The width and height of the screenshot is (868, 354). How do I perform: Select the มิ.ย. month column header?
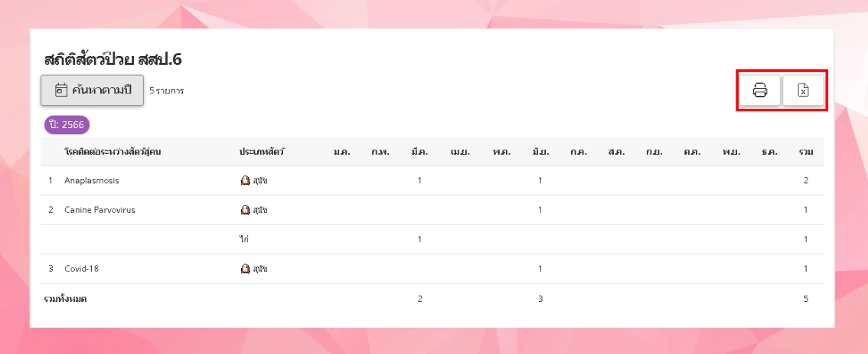click(540, 152)
